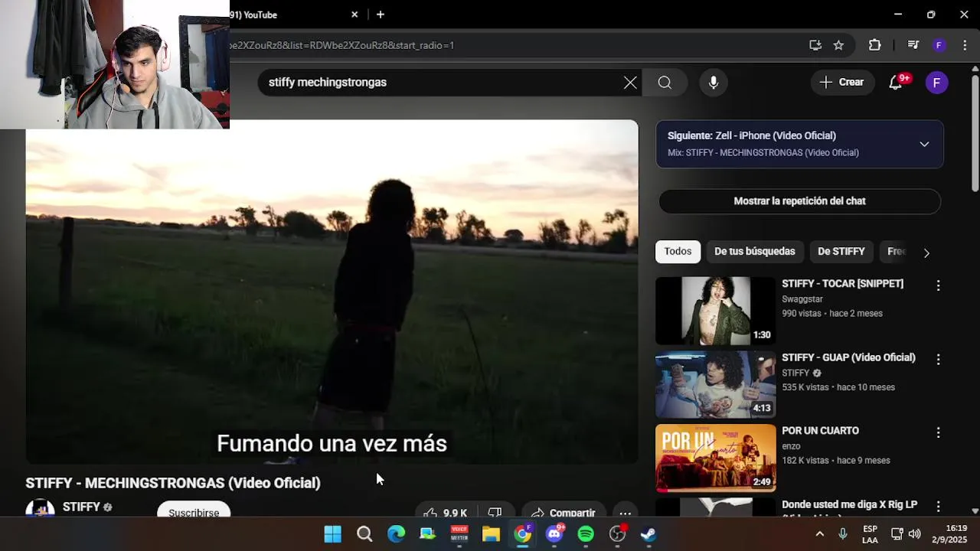Open STIFFY - TOCAR [SNIPPET] thumbnail
This screenshot has width=980, height=551.
[x=715, y=311]
